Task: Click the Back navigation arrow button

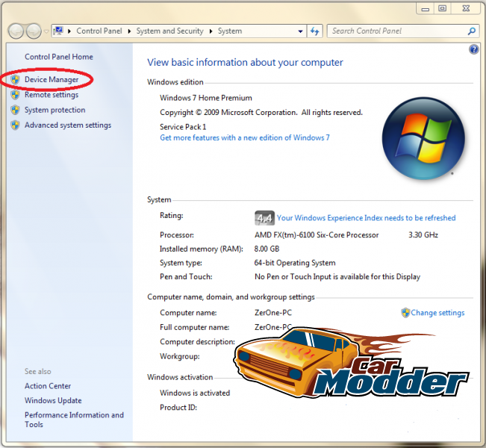Action: pyautogui.click(x=16, y=31)
